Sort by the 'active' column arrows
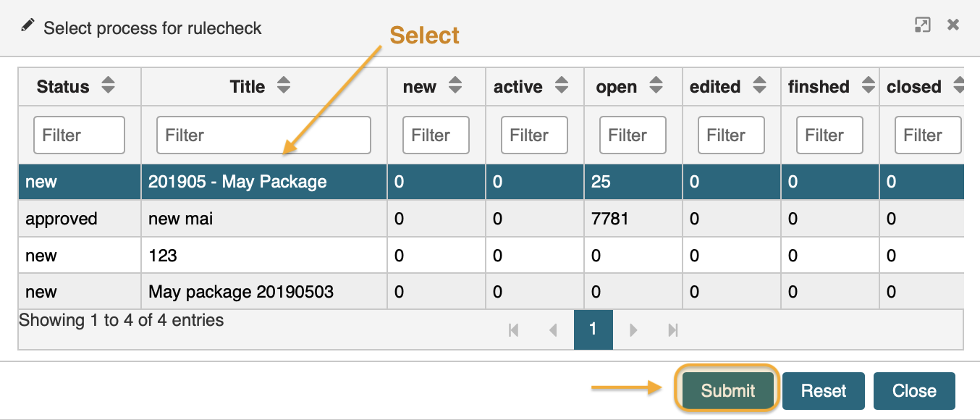Viewport: 980px width, 420px height. point(561,86)
